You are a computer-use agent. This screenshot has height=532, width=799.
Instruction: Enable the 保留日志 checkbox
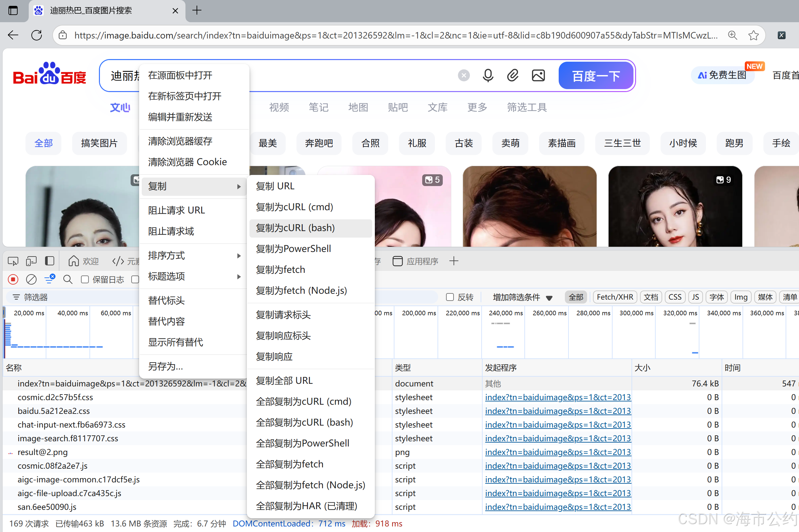click(x=85, y=279)
